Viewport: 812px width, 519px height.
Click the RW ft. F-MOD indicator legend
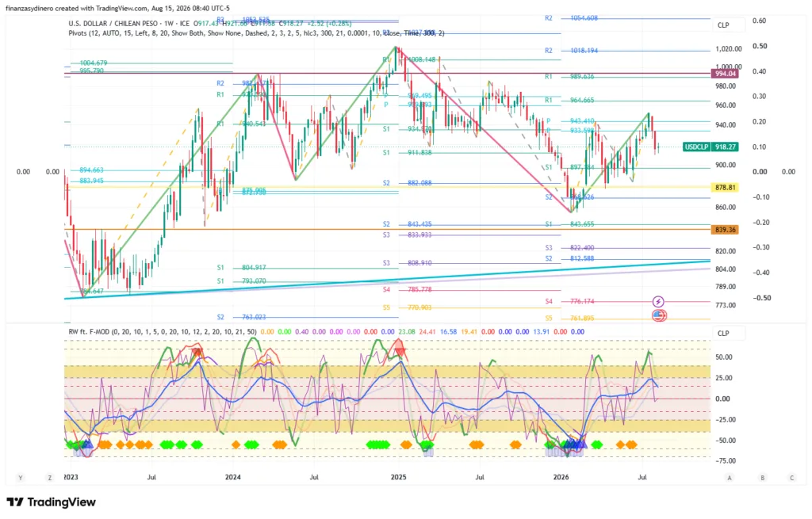[x=162, y=332]
